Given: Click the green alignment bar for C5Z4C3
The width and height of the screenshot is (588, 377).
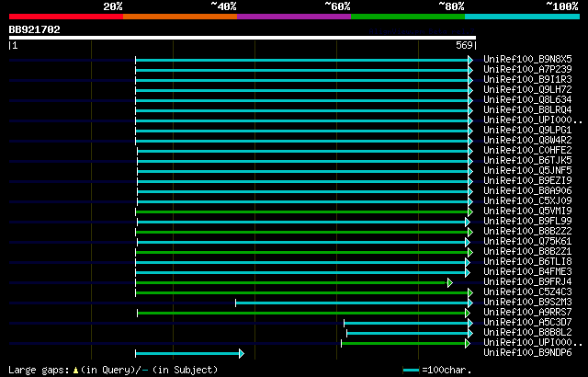Looking at the screenshot, I should (x=302, y=293).
